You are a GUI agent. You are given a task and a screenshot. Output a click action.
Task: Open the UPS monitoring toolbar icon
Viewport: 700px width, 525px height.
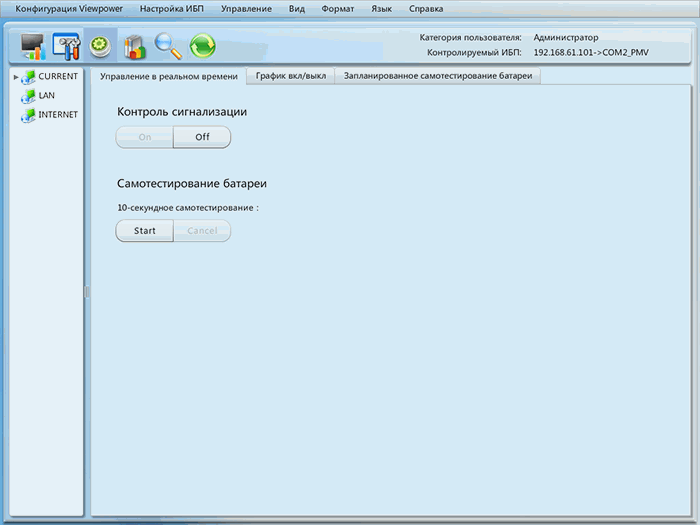(33, 46)
